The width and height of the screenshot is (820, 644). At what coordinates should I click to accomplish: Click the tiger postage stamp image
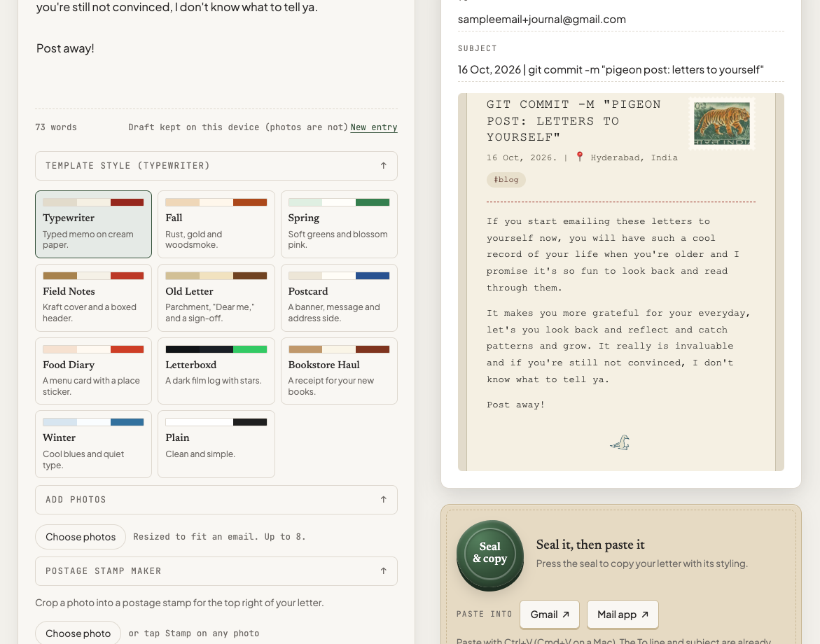722,124
